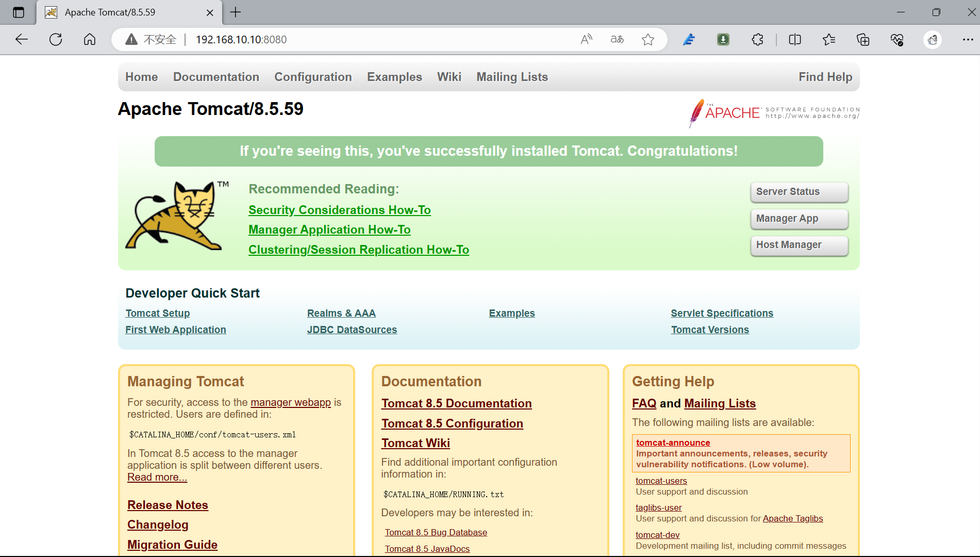The height and width of the screenshot is (557, 980).
Task: Open browser essentials heart icon
Action: pyautogui.click(x=897, y=39)
